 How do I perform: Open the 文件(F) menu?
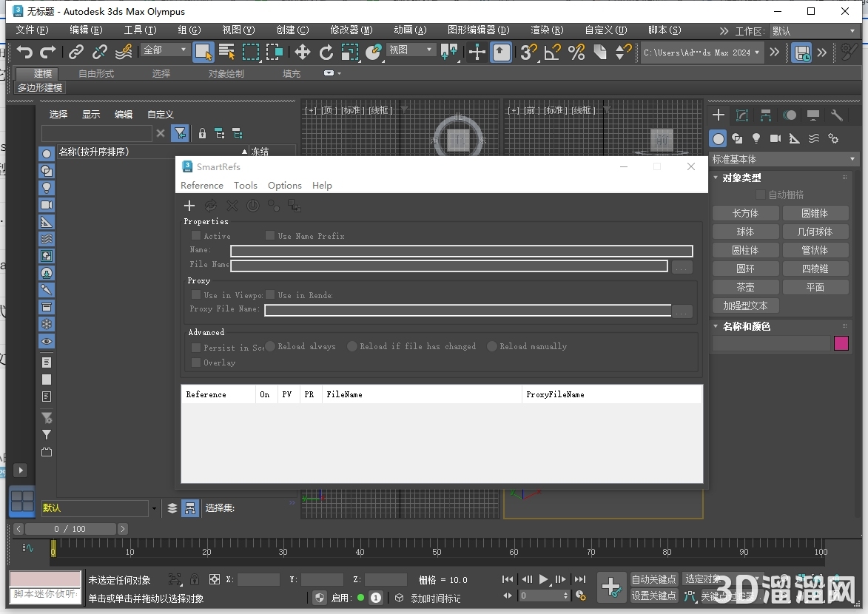(32, 30)
